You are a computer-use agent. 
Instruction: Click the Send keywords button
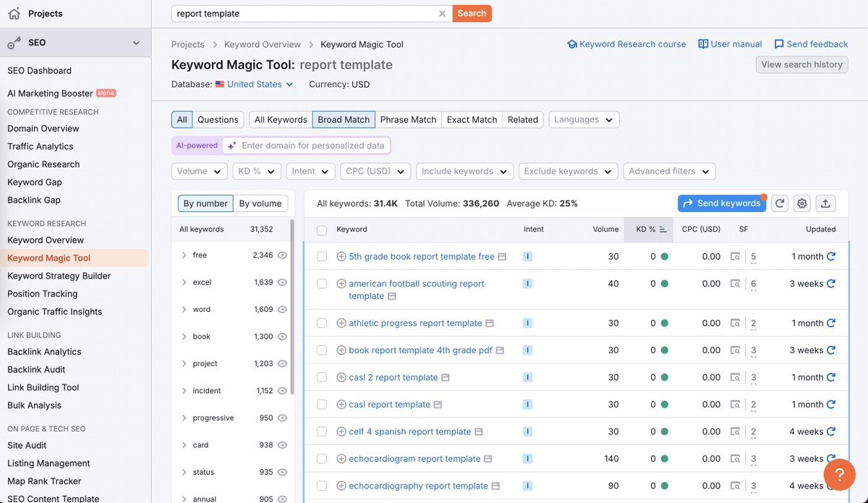(721, 203)
